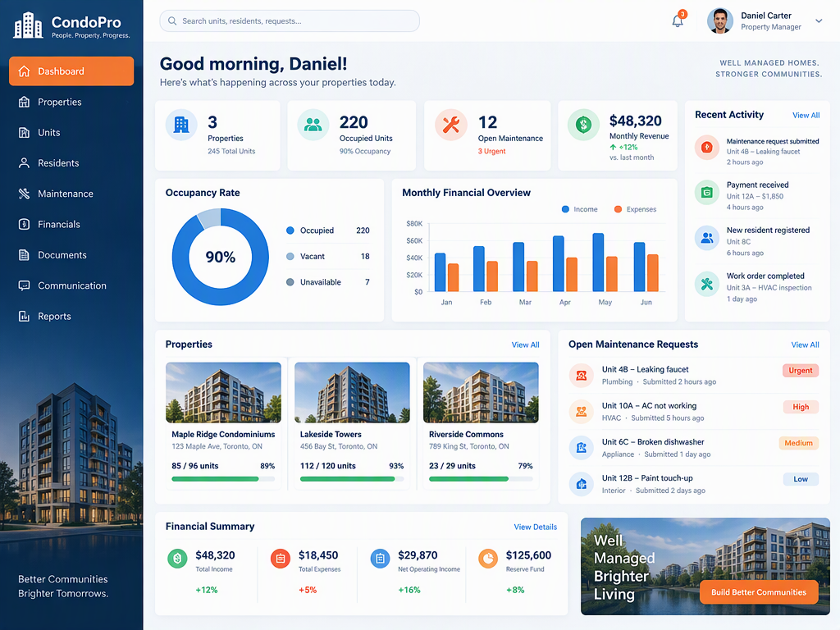Click the New resident registered icon

click(706, 238)
